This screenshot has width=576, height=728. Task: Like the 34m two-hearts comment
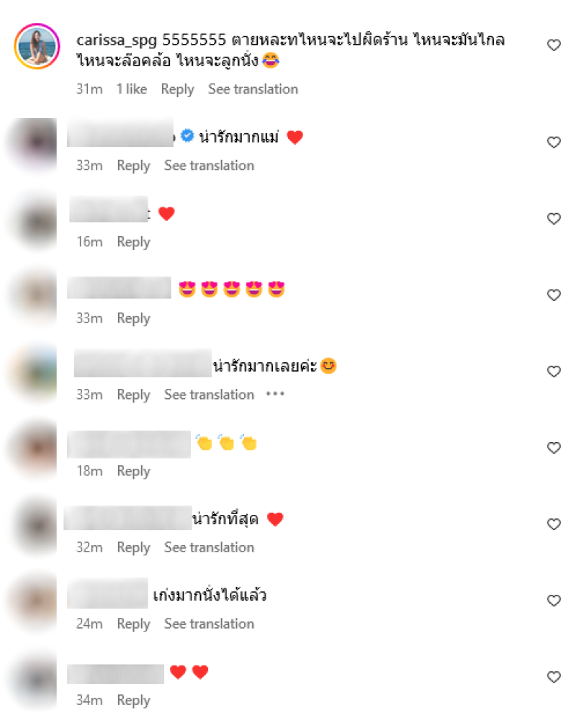(554, 677)
